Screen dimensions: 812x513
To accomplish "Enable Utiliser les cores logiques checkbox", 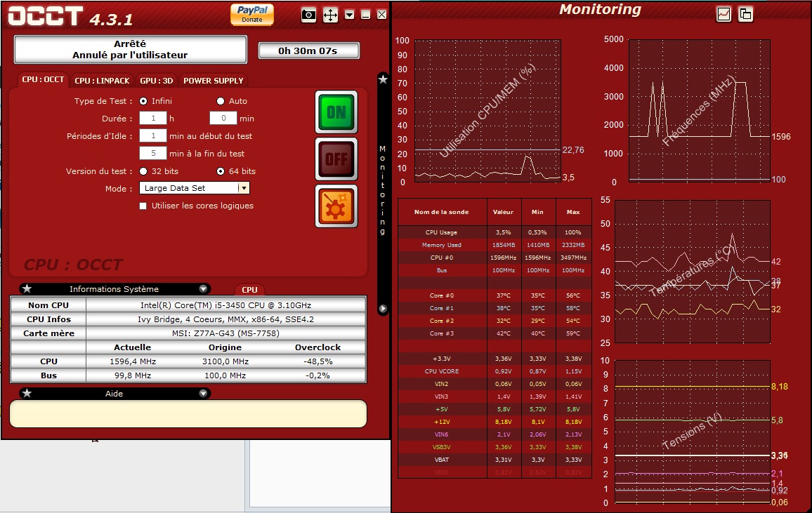I will tap(143, 206).
